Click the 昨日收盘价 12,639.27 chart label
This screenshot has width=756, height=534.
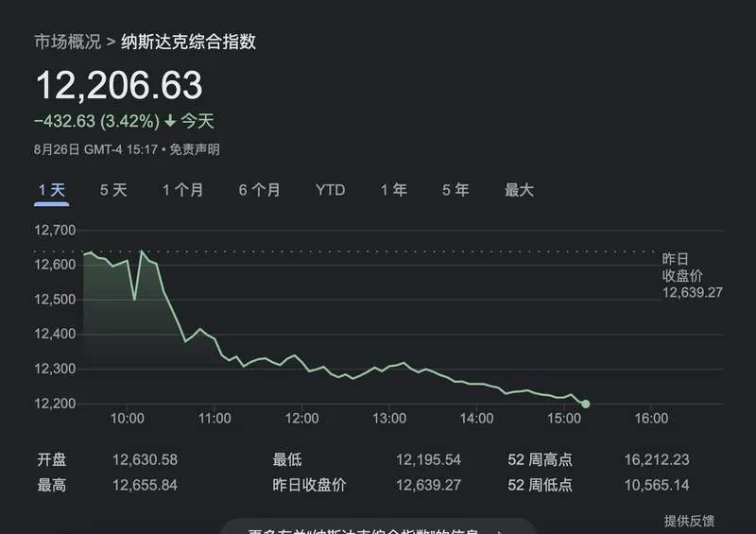coord(692,275)
